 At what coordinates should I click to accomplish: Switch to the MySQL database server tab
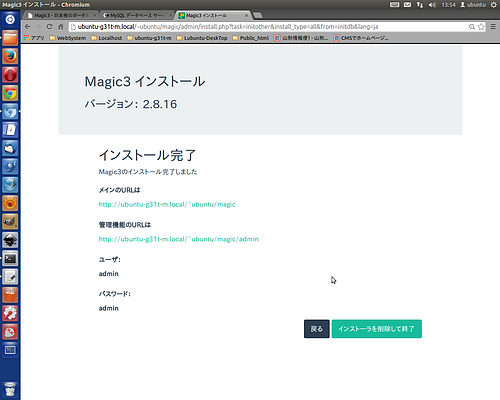[137, 15]
